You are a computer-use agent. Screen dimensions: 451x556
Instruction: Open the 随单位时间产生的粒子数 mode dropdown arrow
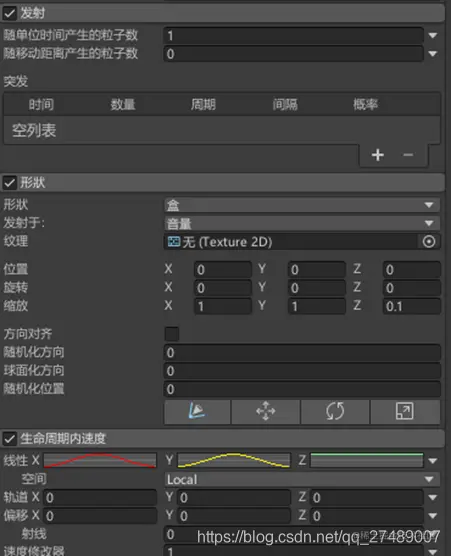tap(433, 35)
